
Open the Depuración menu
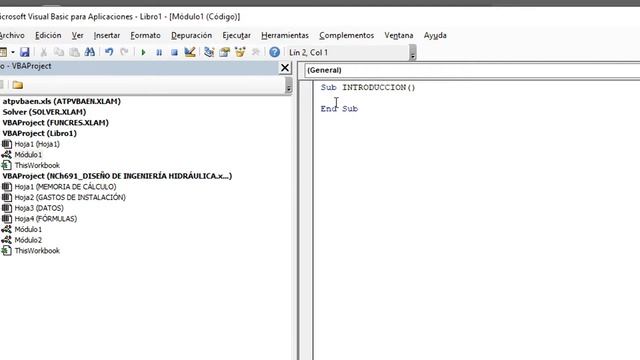click(x=191, y=36)
